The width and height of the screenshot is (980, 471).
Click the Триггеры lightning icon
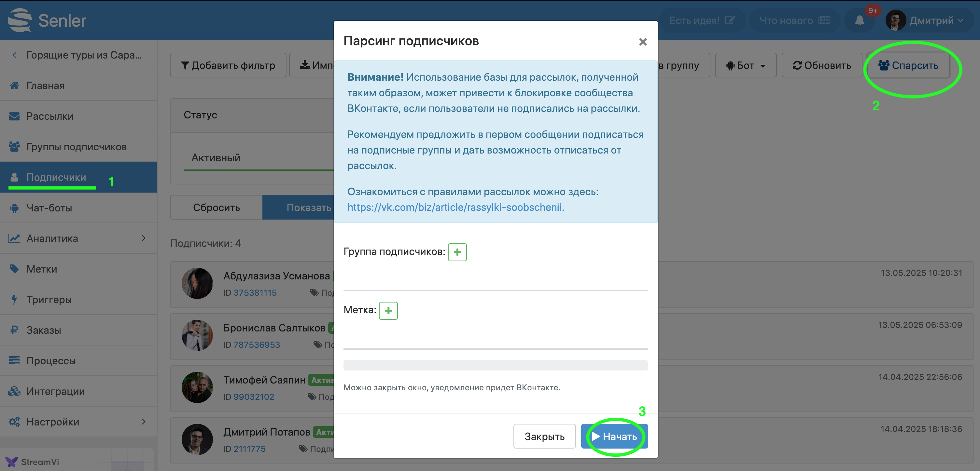coord(14,300)
